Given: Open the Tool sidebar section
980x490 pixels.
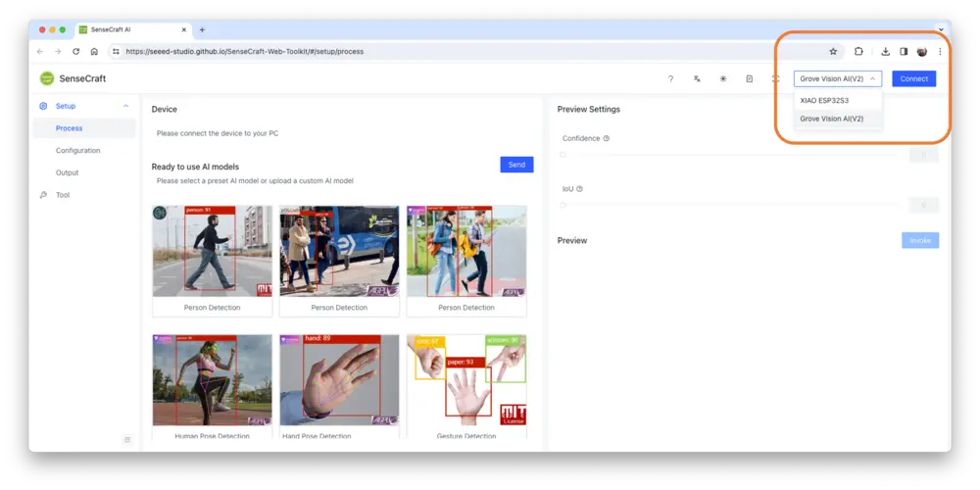Looking at the screenshot, I should 63,195.
